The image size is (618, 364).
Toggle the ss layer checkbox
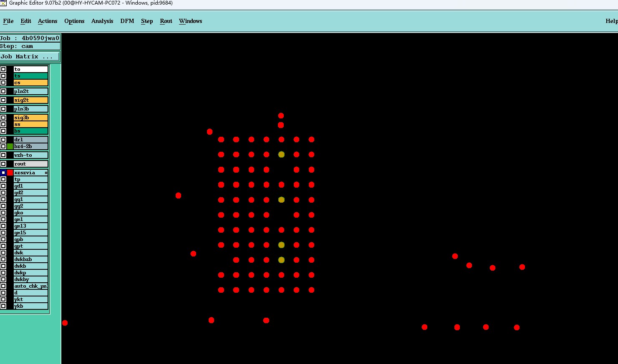pyautogui.click(x=3, y=124)
